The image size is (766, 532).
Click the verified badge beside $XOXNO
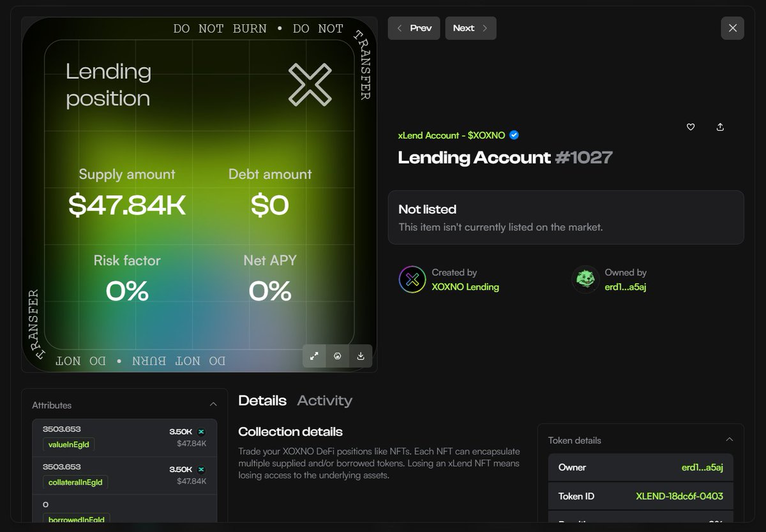click(514, 135)
